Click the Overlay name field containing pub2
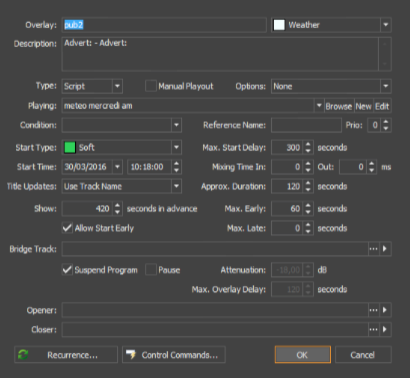 [164, 25]
